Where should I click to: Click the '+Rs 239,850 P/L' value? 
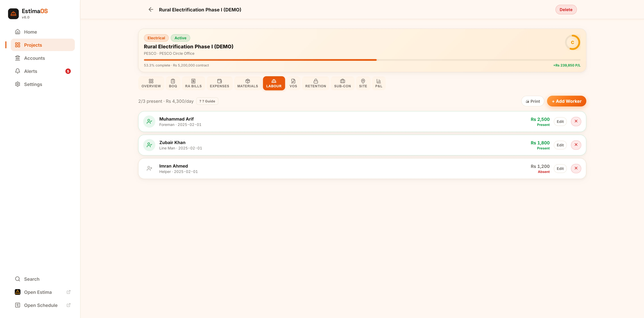567,65
